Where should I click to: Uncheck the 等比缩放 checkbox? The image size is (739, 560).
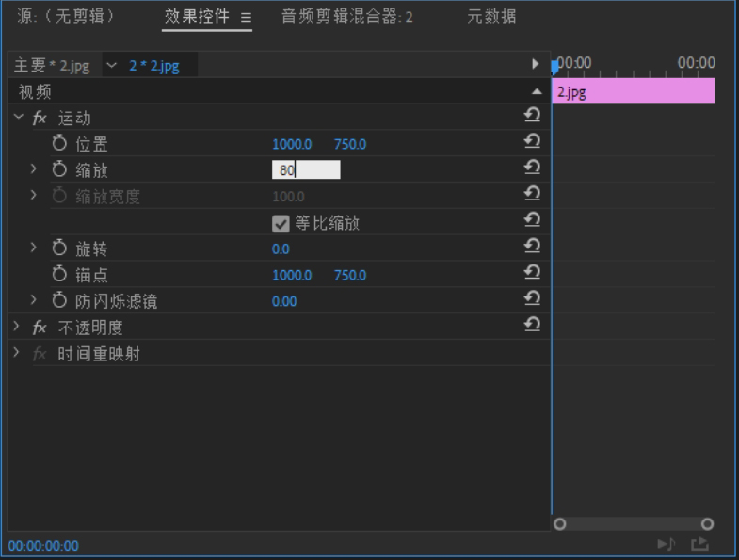point(281,223)
